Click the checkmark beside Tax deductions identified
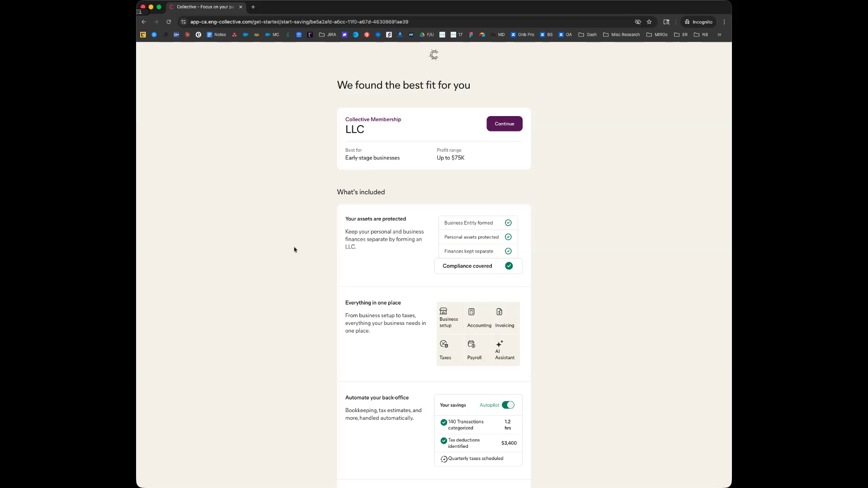 [443, 441]
